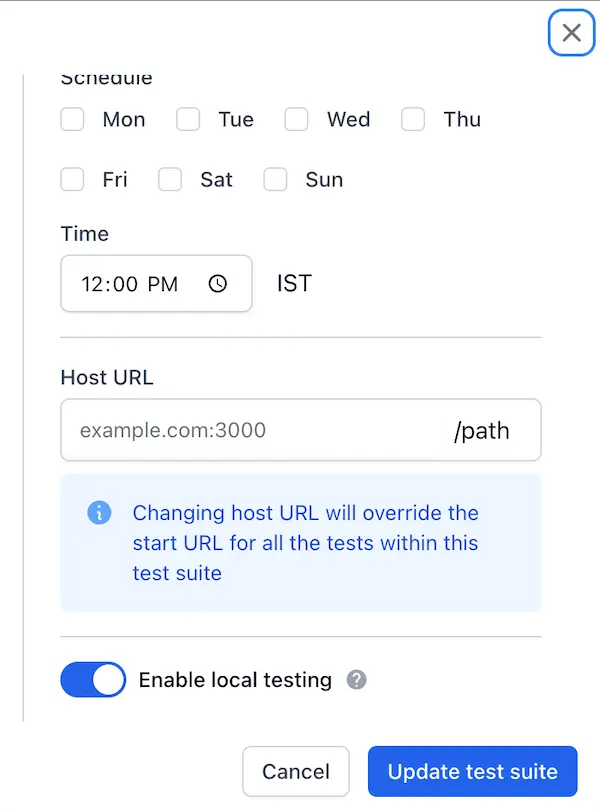Mark Sat as a scheduled day
Screen dimensions: 600x812
click(170, 180)
